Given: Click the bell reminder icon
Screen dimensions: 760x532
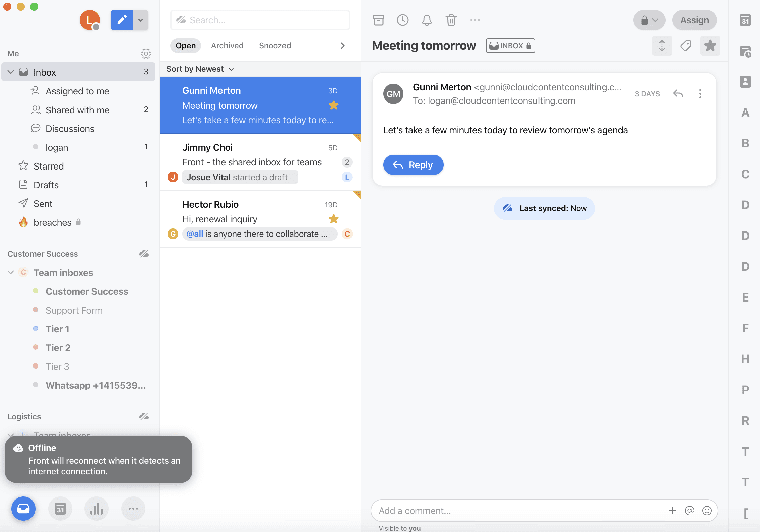Looking at the screenshot, I should (427, 20).
